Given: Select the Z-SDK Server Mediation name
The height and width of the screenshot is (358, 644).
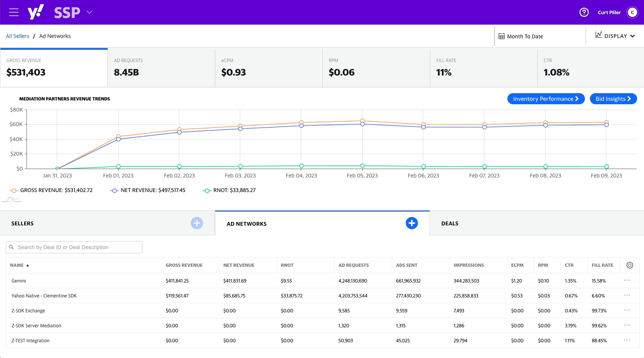Looking at the screenshot, I should (36, 326).
